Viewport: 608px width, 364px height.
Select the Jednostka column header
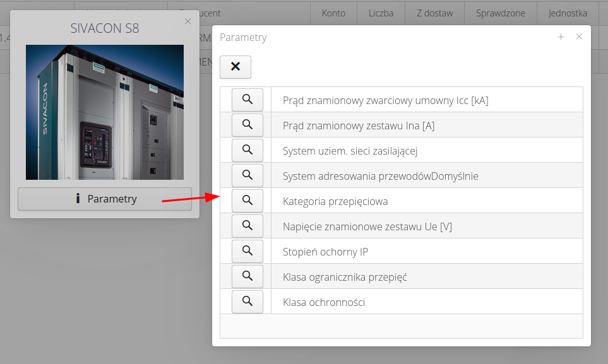click(568, 13)
